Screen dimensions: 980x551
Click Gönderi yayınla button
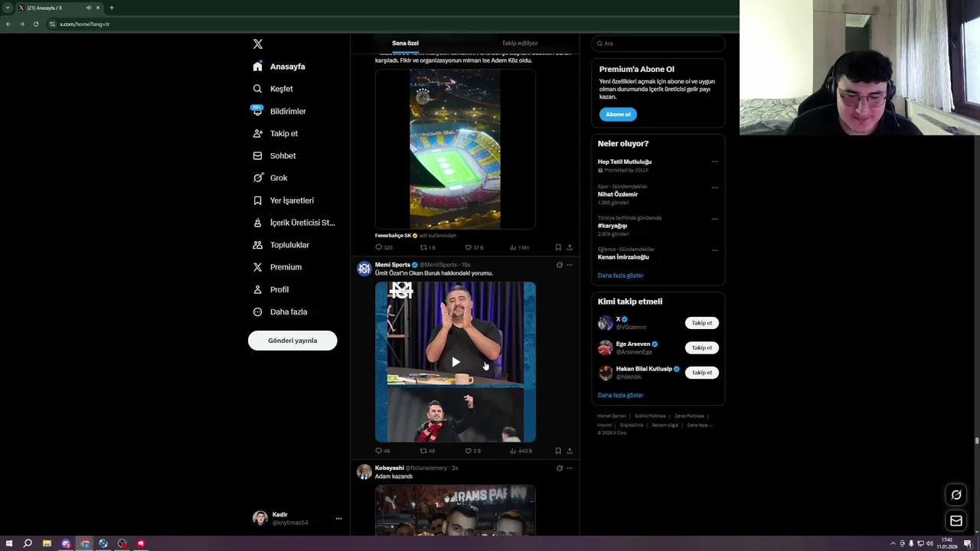pos(292,341)
